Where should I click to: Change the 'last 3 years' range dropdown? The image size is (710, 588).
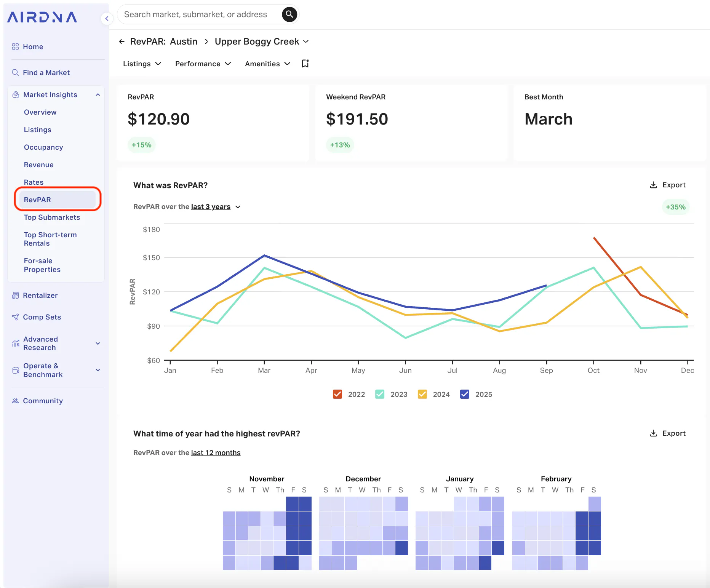click(216, 207)
